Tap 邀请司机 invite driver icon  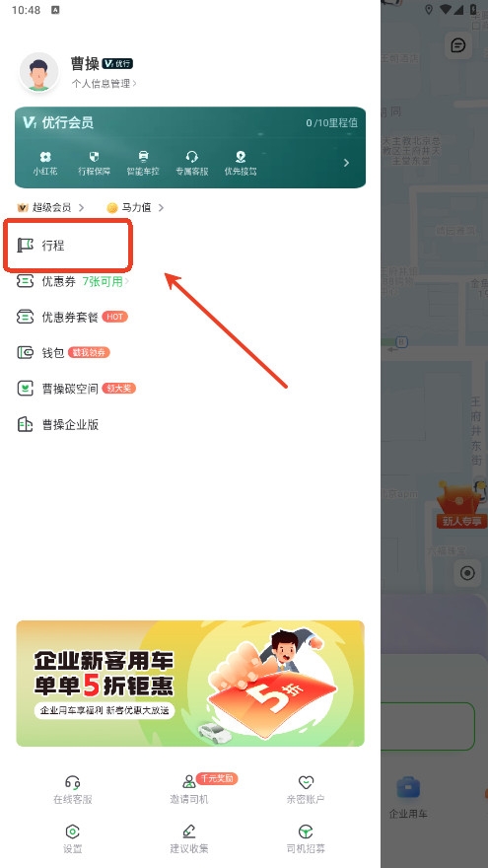pyautogui.click(x=189, y=781)
